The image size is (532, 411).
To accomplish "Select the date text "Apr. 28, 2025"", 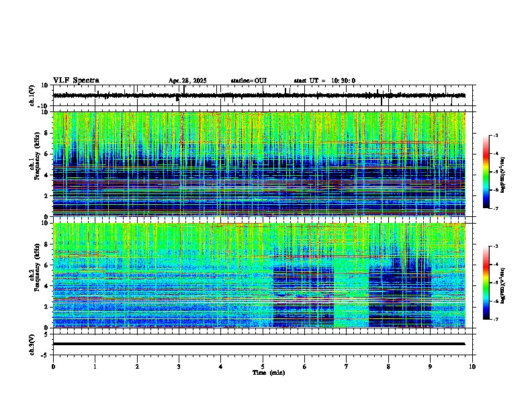I will coord(187,81).
